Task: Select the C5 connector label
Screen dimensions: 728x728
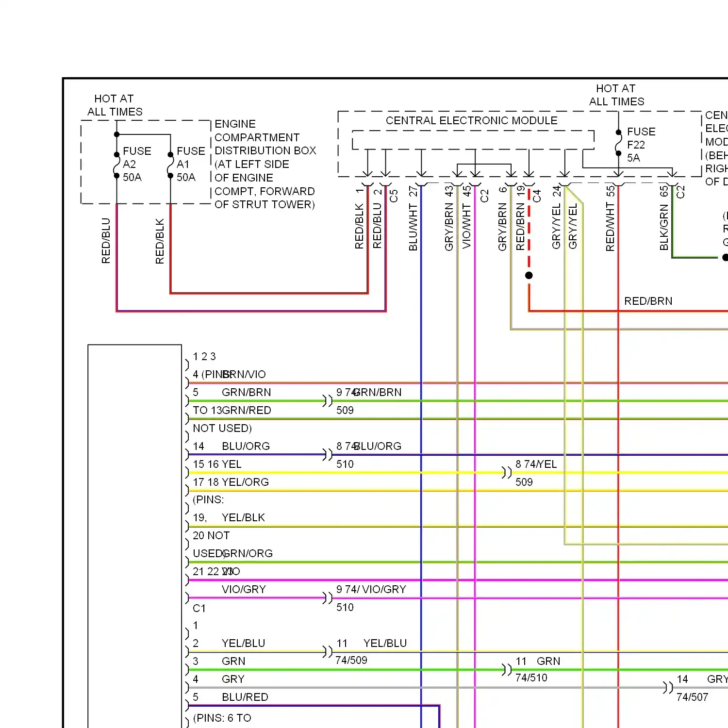Action: pyautogui.click(x=394, y=196)
